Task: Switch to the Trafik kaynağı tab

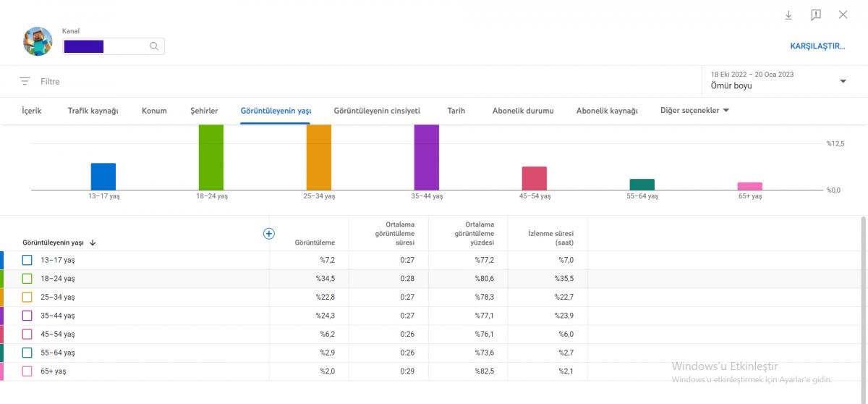Action: point(93,111)
